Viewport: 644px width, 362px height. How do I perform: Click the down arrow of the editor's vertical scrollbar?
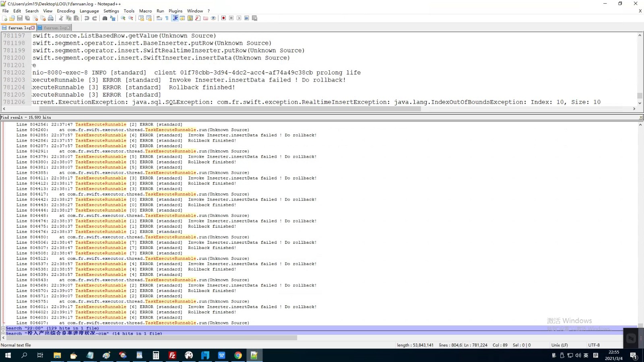[640, 103]
